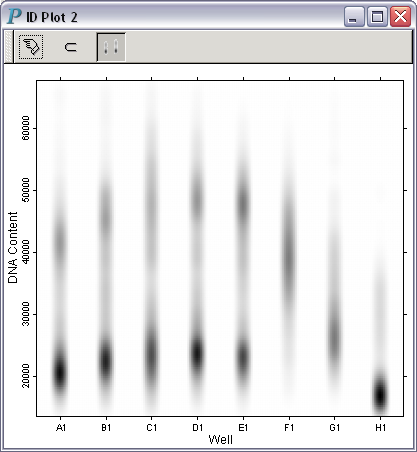This screenshot has height=452, width=417.
Task: Click the C1 well label
Action: coord(152,427)
